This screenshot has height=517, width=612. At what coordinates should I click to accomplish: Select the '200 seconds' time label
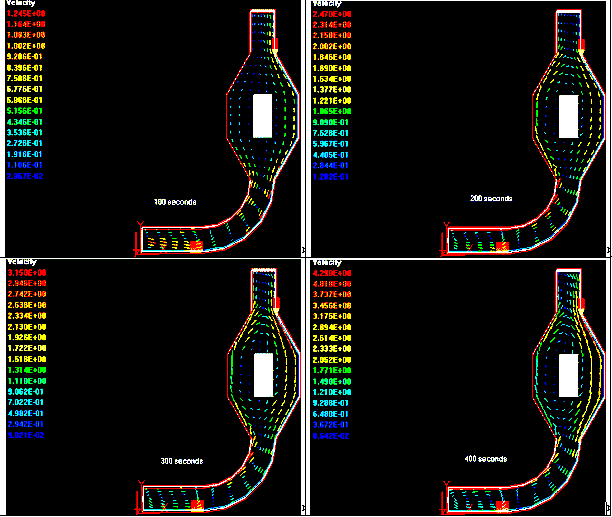(x=490, y=198)
